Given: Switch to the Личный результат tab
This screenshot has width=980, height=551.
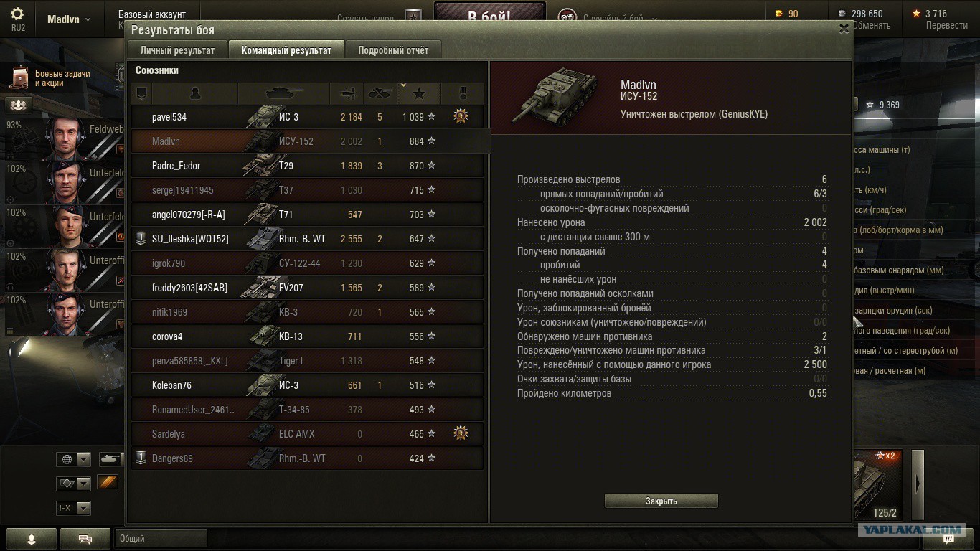Looking at the screenshot, I should point(177,50).
